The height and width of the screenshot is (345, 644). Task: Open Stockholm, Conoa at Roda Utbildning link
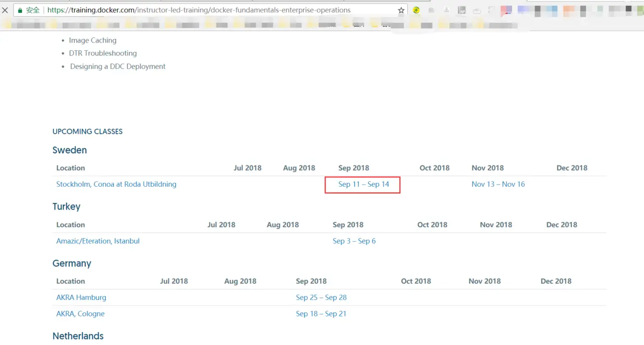(x=116, y=184)
